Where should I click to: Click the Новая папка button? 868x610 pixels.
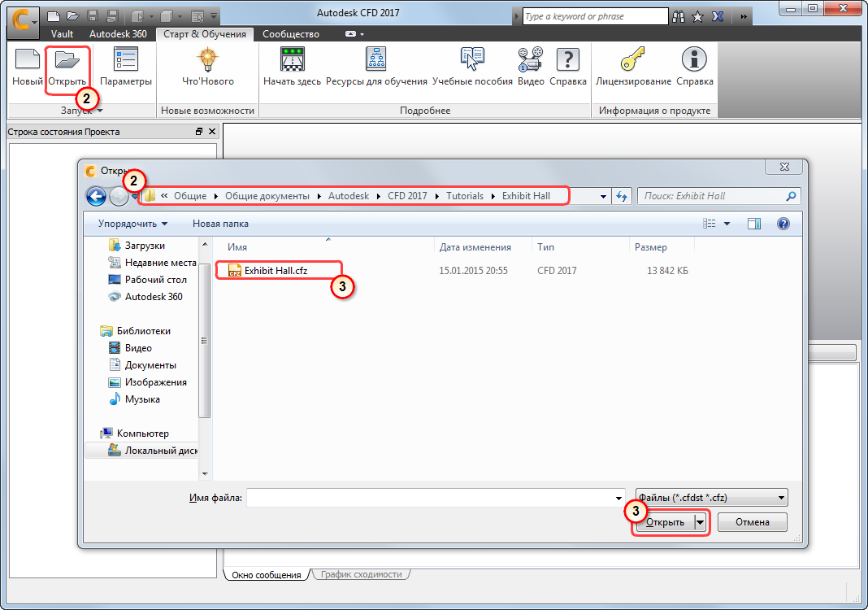(220, 224)
